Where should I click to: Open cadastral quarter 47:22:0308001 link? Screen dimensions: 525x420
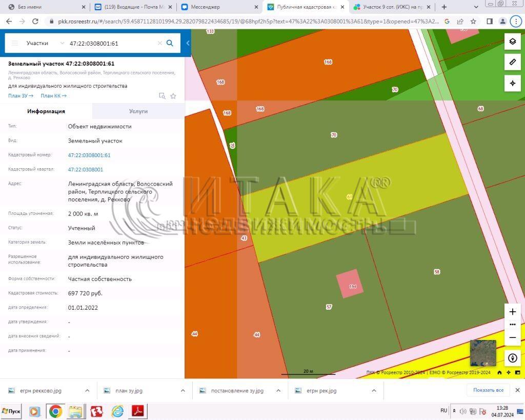(x=86, y=169)
